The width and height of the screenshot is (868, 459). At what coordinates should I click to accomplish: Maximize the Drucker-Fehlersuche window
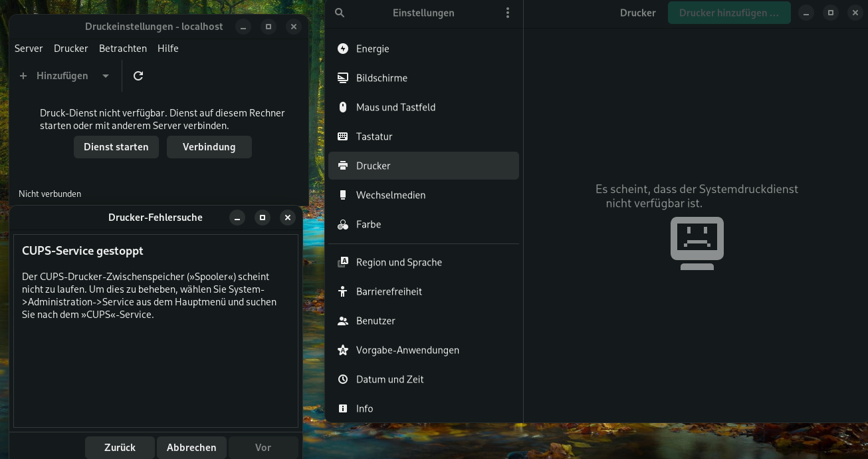point(263,218)
